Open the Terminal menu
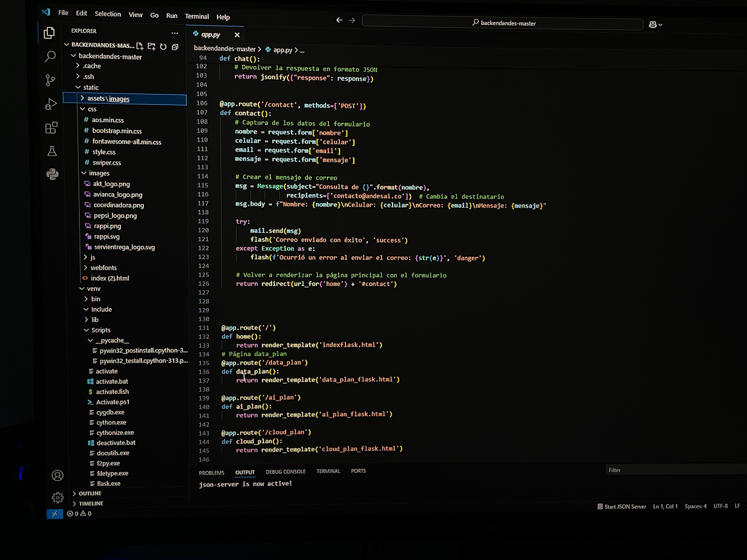Image resolution: width=747 pixels, height=560 pixels. [x=197, y=16]
